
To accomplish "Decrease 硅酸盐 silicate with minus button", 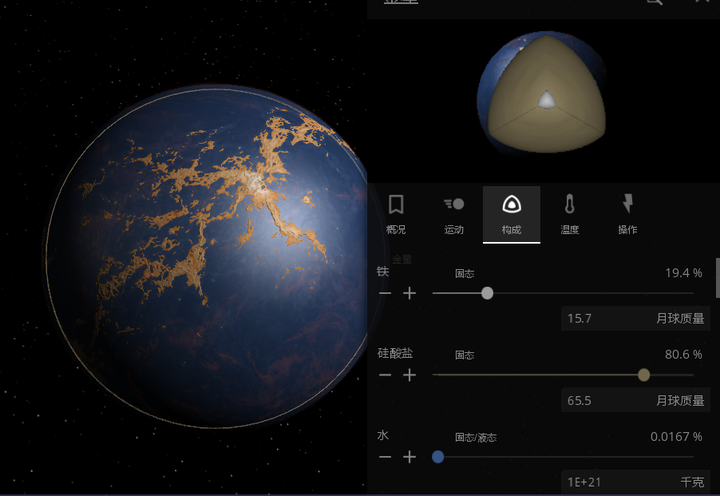I will point(385,375).
